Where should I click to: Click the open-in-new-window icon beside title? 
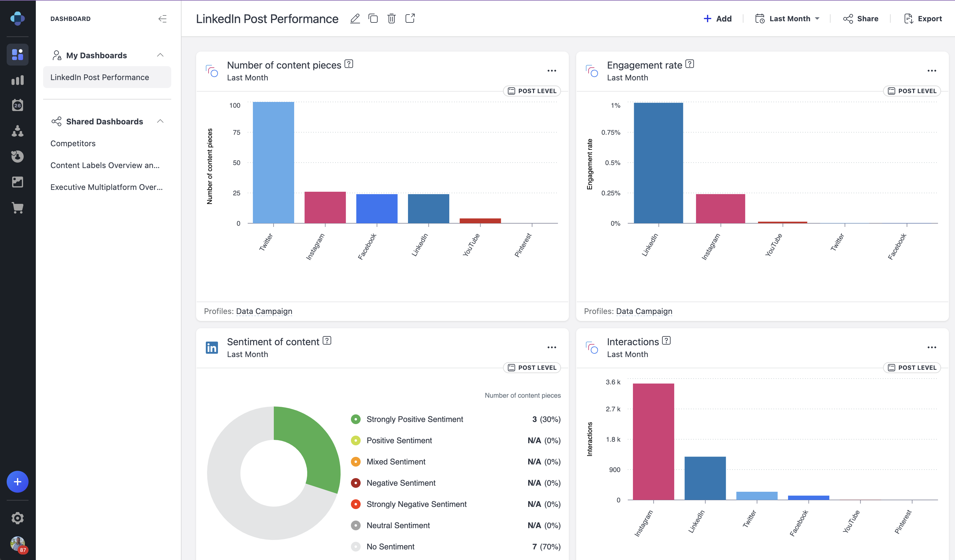(410, 19)
